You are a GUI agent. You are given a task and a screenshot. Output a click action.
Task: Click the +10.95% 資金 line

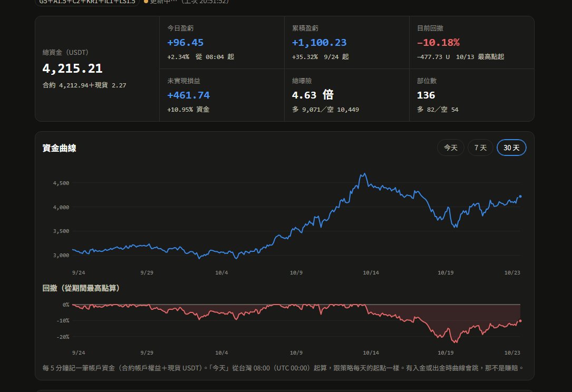click(188, 110)
